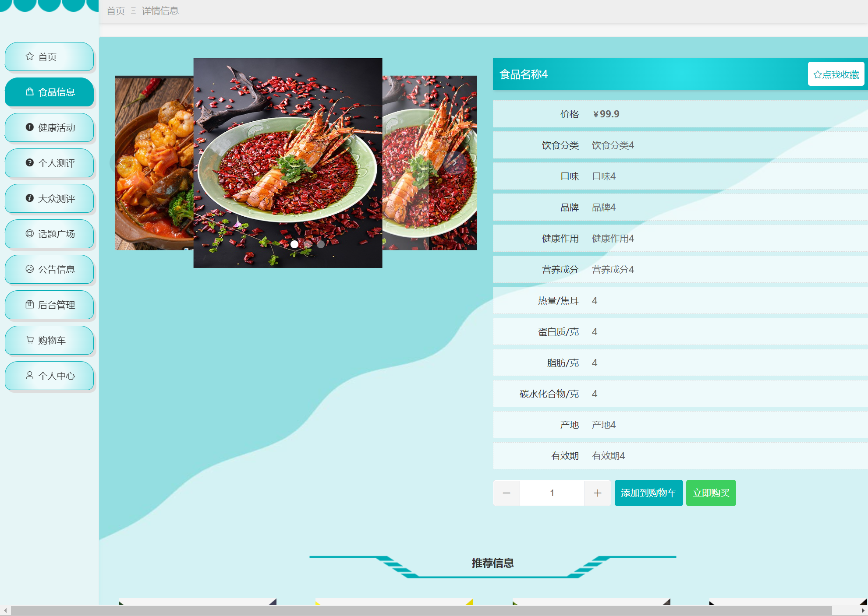Click the shopping cart icon in 购物车

[29, 340]
